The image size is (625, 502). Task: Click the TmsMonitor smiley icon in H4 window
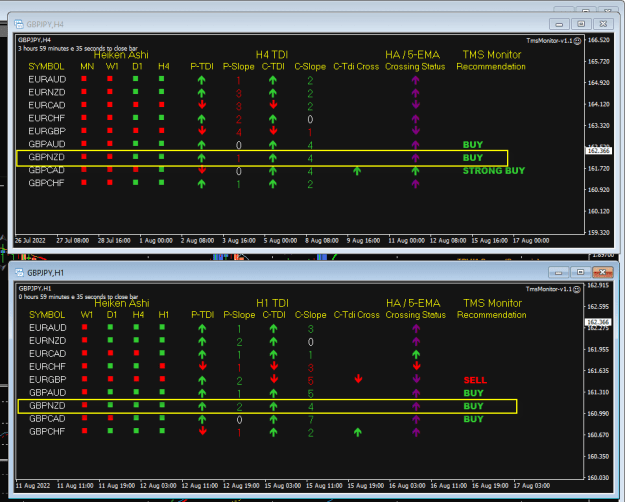click(577, 41)
